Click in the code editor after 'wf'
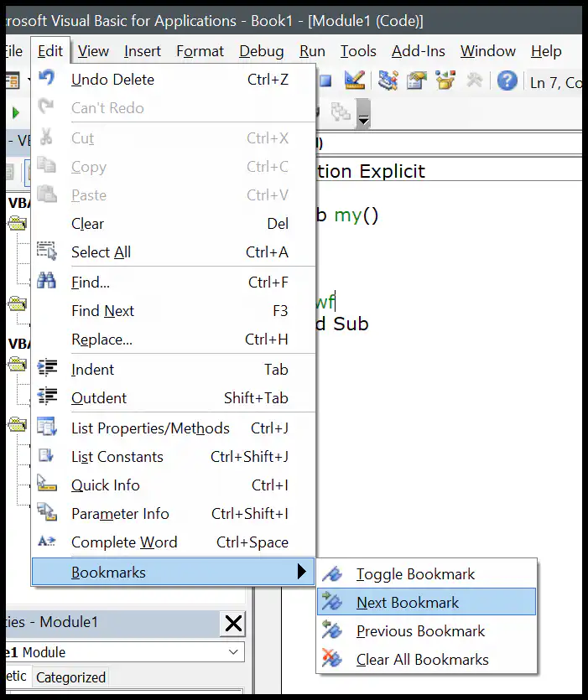 point(336,302)
